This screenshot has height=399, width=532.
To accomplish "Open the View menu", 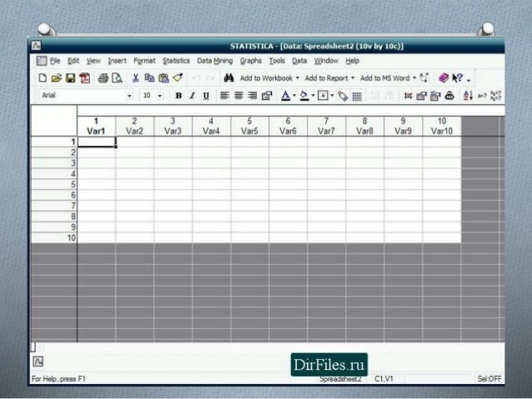I will click(93, 61).
